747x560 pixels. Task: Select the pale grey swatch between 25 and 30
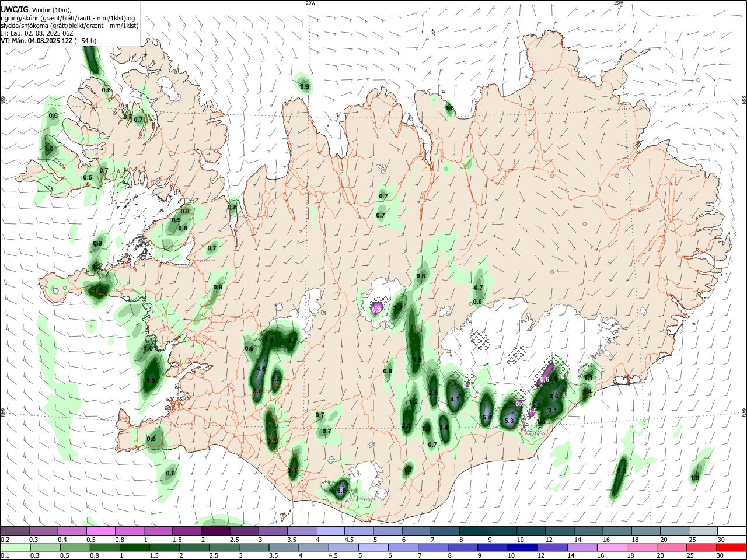point(703,531)
